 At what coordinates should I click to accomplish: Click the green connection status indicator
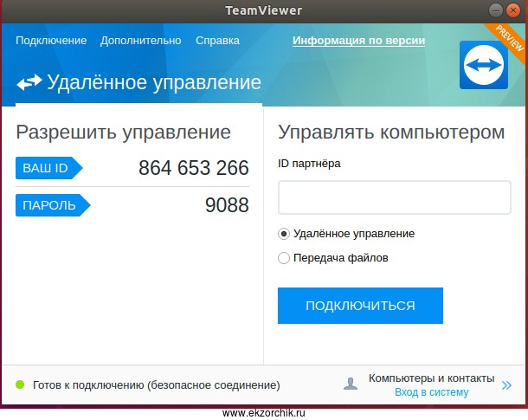20,384
